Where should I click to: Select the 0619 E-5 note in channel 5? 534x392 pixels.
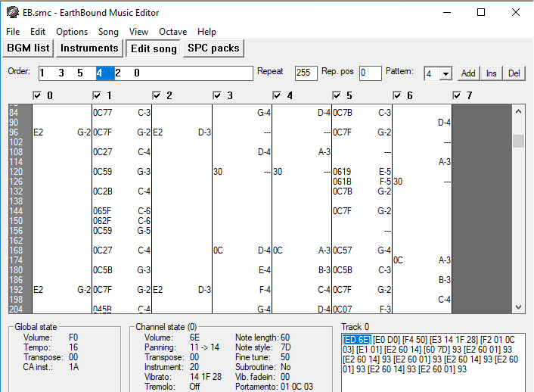[362, 172]
